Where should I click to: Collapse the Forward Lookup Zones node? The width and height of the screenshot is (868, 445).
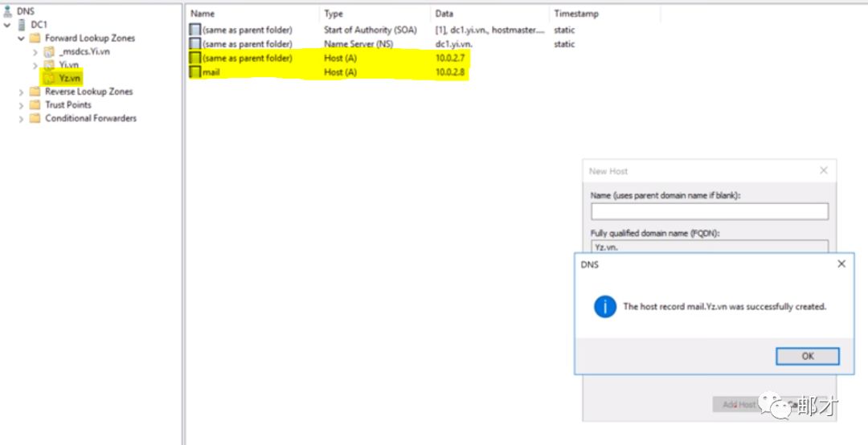(x=21, y=38)
